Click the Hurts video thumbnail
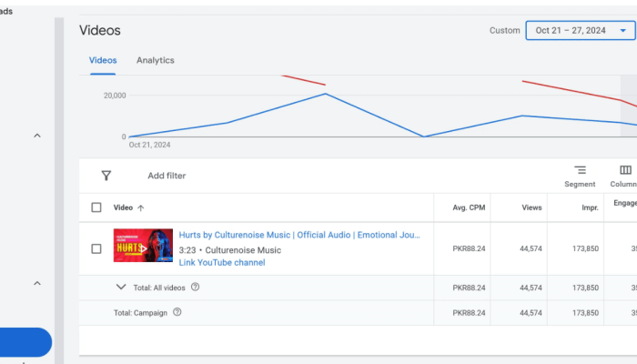 point(143,246)
